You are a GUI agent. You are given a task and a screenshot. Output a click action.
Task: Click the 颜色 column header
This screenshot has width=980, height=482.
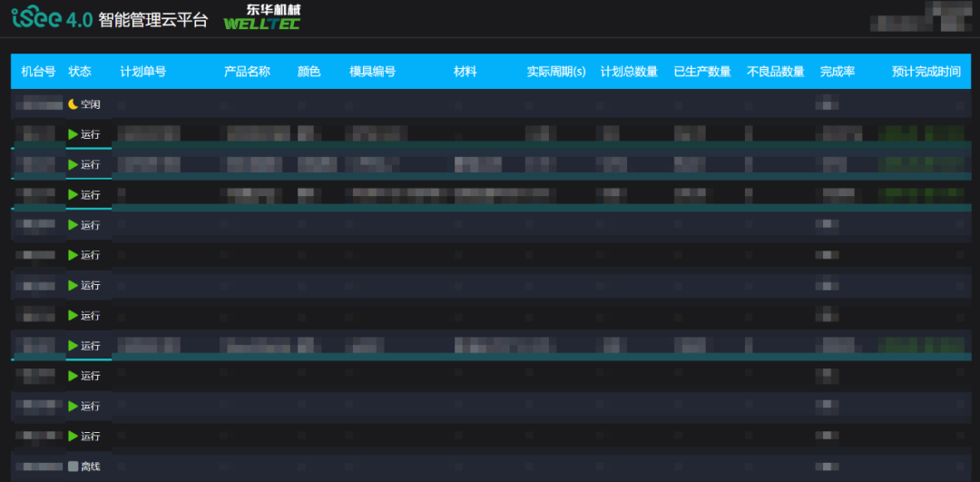tap(309, 72)
